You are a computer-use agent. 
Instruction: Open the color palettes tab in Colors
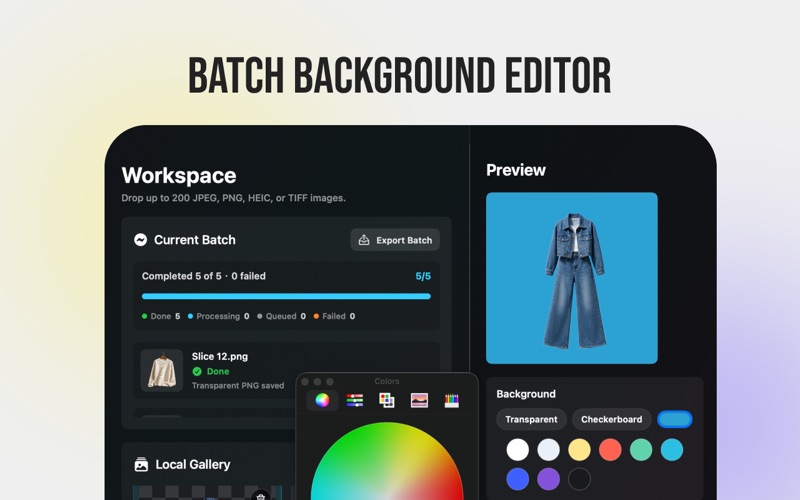[x=387, y=401]
